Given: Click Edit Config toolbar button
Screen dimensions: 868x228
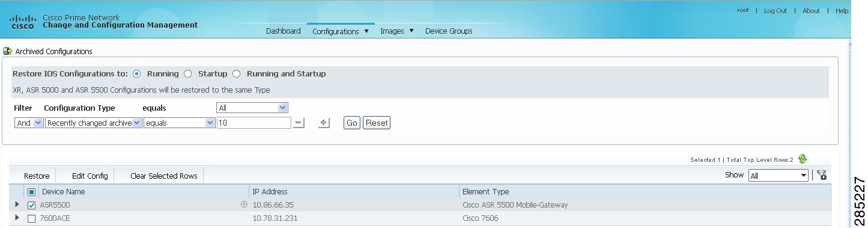Looking at the screenshot, I should [x=90, y=176].
